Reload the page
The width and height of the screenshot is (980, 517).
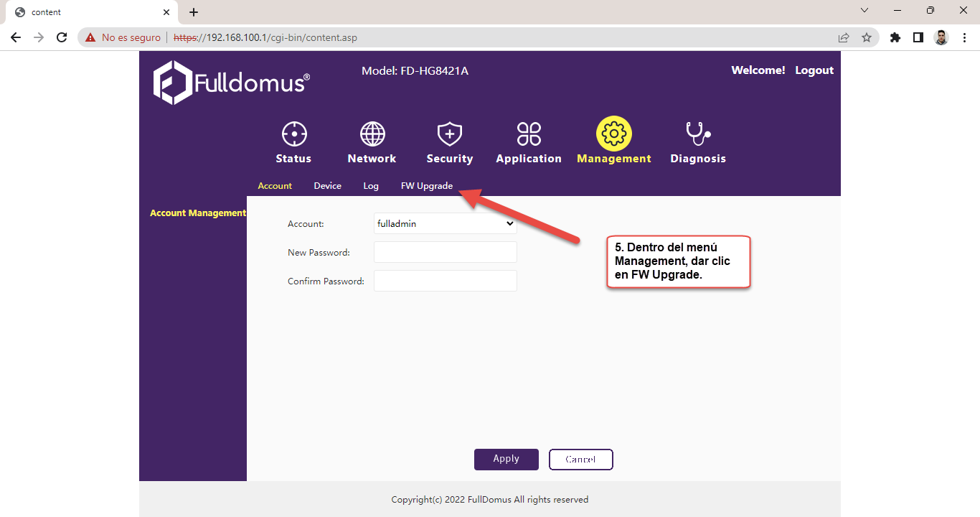[x=62, y=37]
